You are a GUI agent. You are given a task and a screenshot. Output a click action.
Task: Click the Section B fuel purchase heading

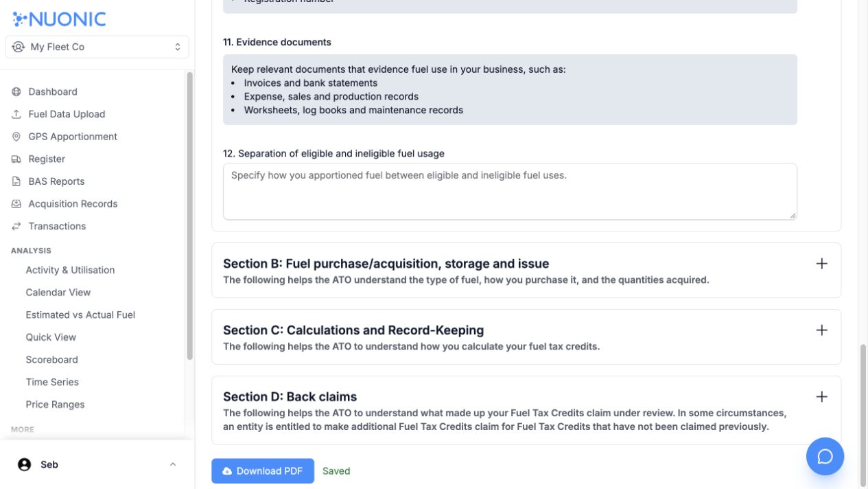coord(386,264)
